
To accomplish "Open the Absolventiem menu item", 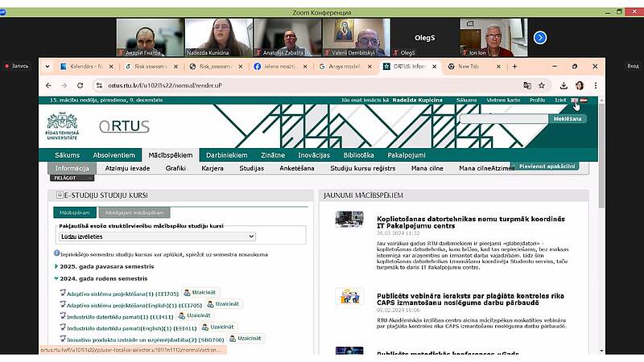I will pos(114,155).
